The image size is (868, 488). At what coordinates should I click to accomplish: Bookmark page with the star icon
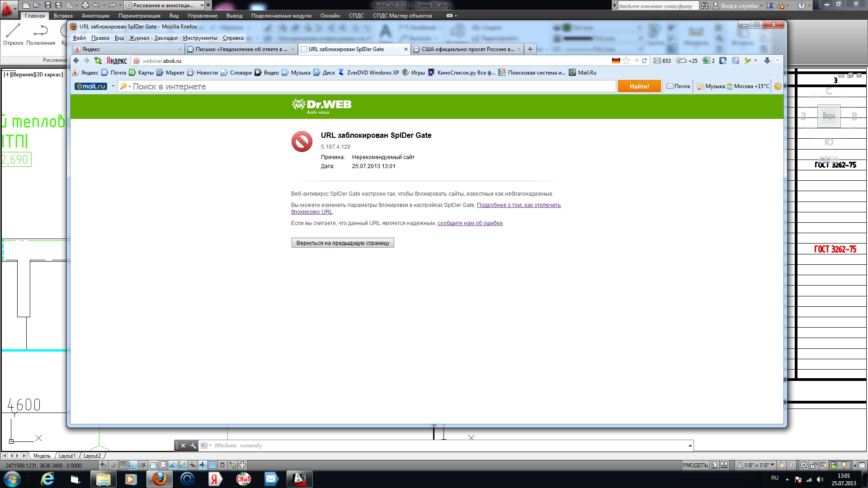tap(626, 61)
